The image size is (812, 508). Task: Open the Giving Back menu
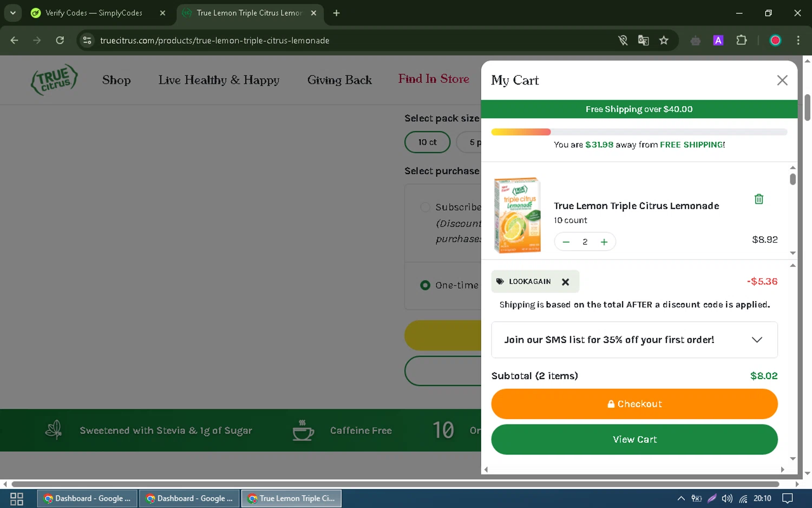click(339, 80)
